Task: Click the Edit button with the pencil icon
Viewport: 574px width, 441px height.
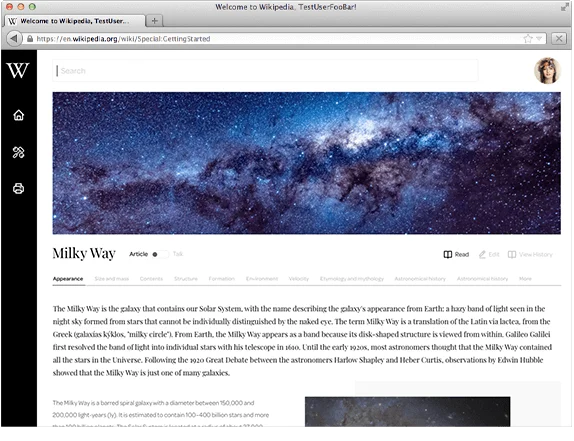Action: pyautogui.click(x=489, y=254)
